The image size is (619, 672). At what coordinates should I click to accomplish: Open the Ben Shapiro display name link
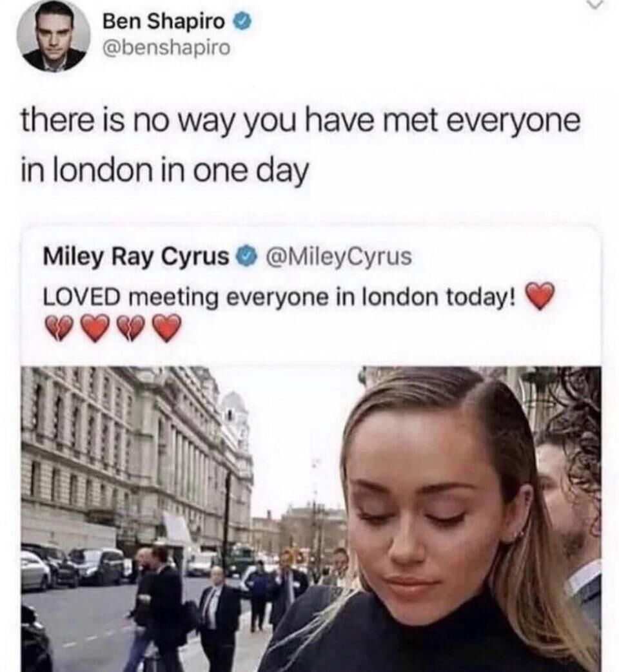pos(163,21)
